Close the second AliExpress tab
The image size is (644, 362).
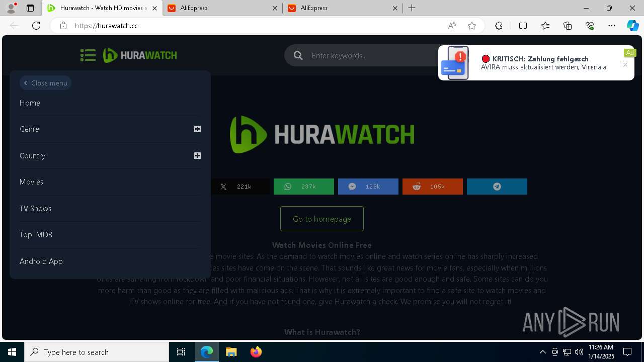395,8
